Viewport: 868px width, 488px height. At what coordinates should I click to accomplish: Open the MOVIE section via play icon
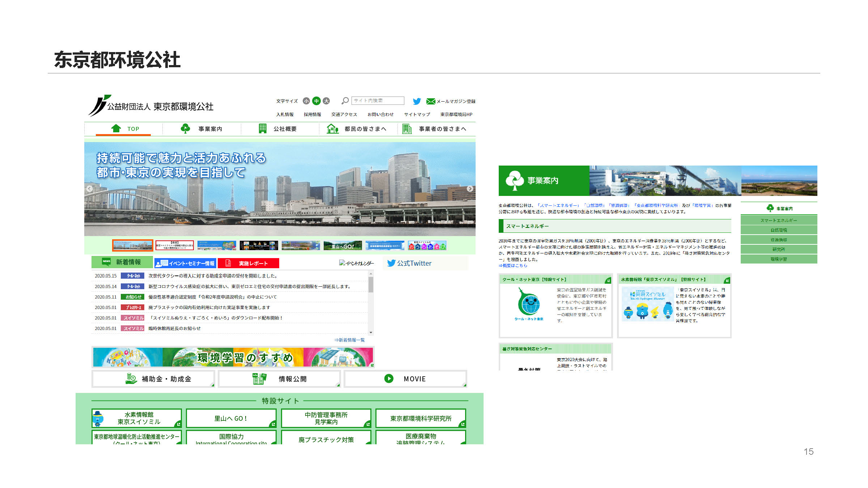click(x=389, y=378)
